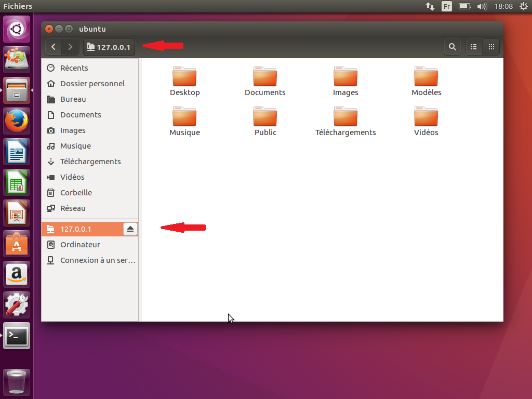The image size is (532, 399).
Task: Eject the 127.0.0.1 mounted share
Action: 130,229
